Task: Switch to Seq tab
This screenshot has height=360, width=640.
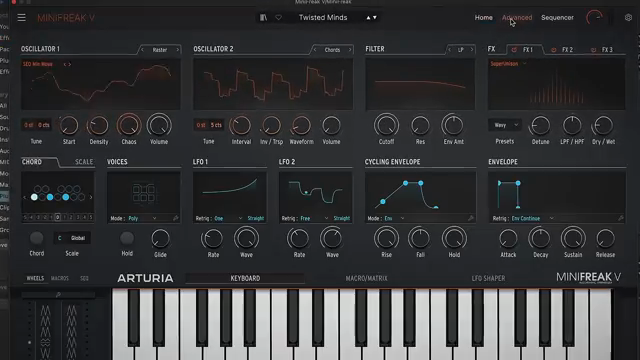Action: [x=84, y=278]
